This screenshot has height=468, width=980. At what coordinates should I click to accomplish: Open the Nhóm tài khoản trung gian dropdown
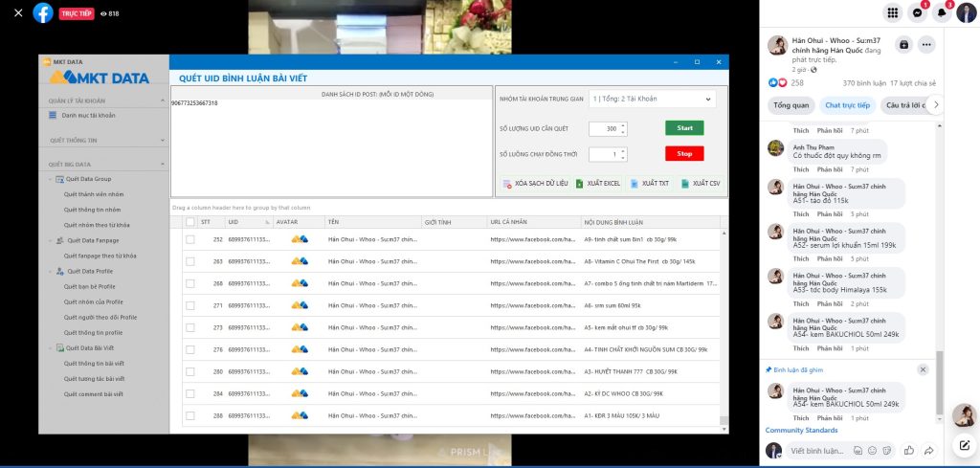click(653, 99)
